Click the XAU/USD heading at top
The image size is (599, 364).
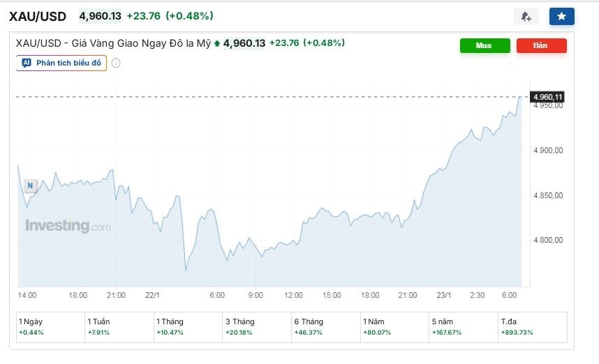(38, 15)
